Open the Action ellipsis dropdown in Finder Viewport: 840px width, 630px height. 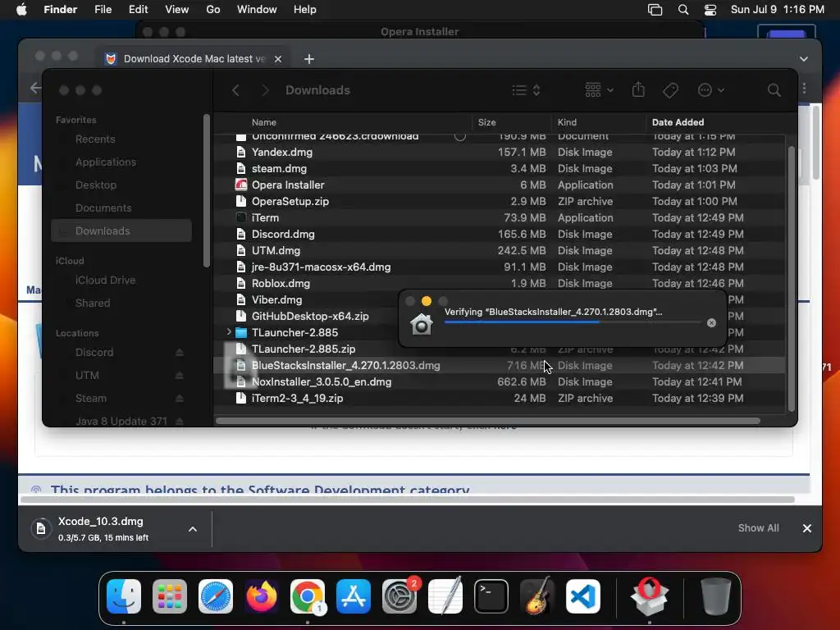711,90
